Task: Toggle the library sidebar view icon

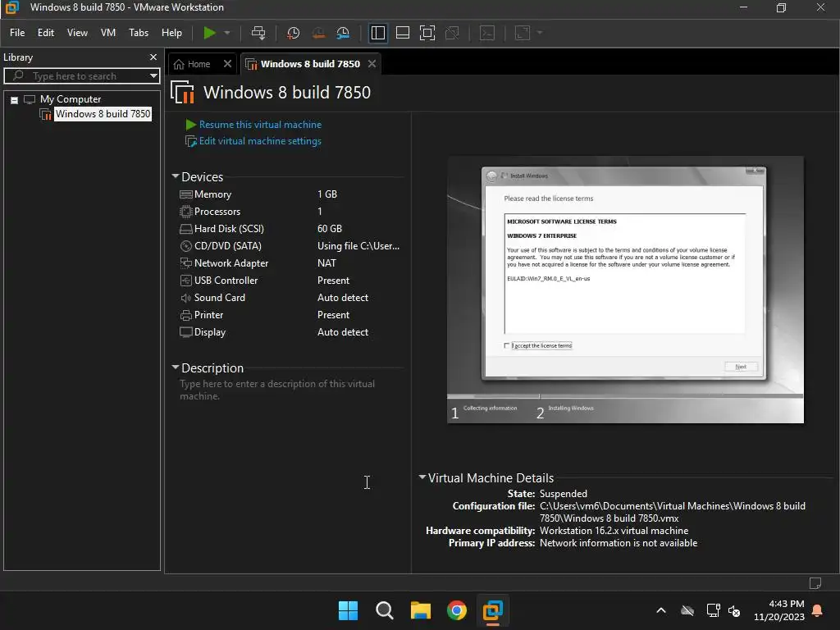Action: point(377,33)
